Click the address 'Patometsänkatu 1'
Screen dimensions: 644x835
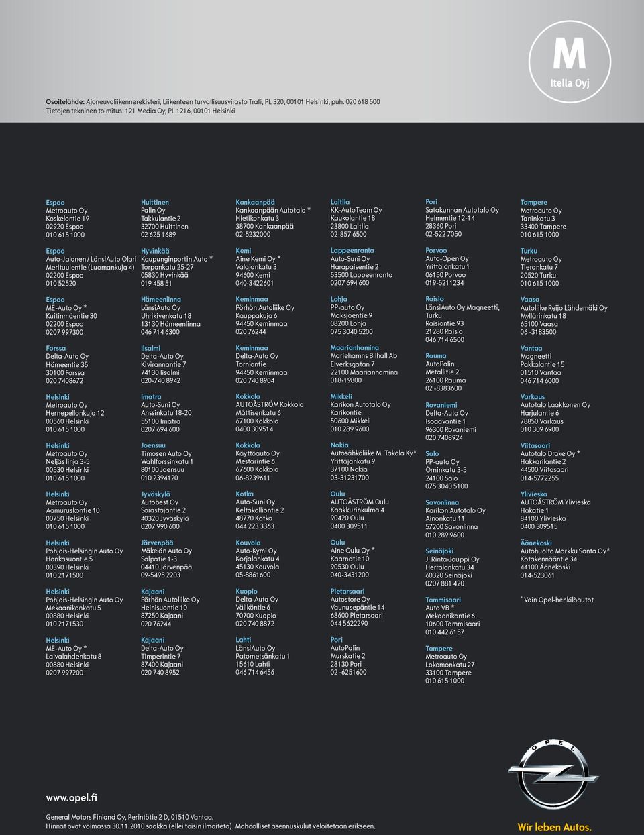263,657
